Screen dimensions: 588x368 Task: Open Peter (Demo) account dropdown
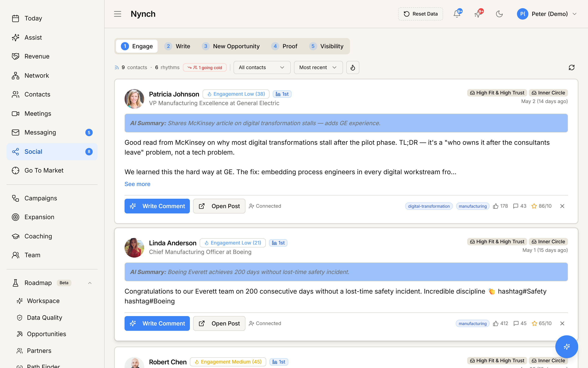click(547, 14)
